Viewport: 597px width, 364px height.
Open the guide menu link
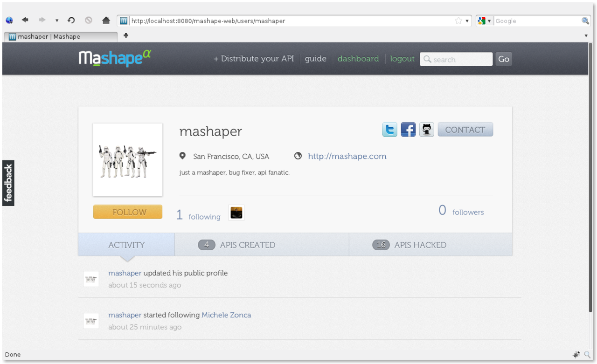point(316,59)
